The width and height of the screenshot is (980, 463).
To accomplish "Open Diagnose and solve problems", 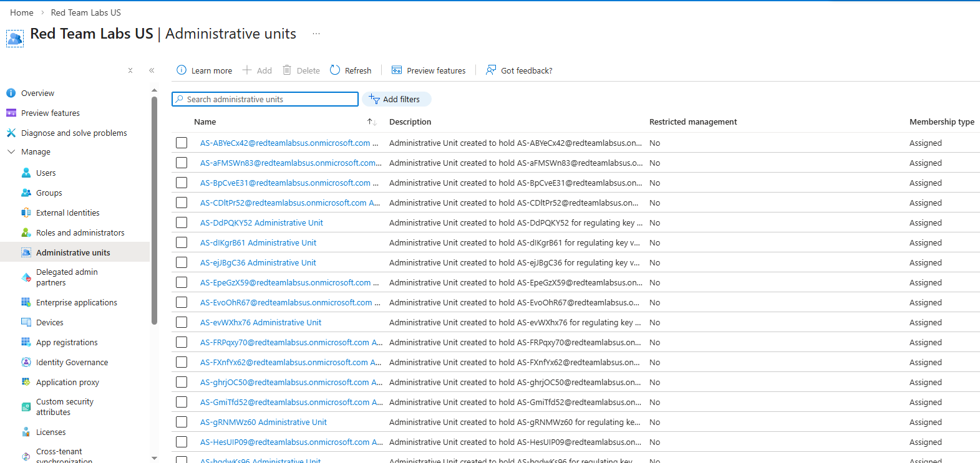I will [74, 133].
